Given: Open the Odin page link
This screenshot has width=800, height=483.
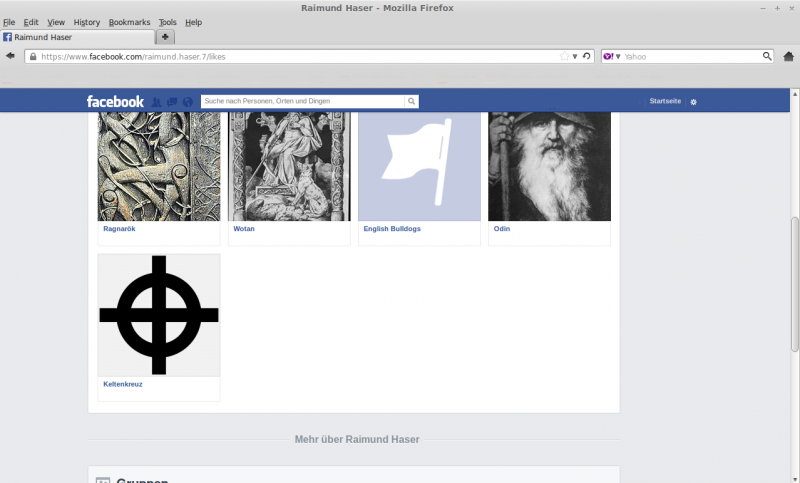Looking at the screenshot, I should click(x=502, y=228).
